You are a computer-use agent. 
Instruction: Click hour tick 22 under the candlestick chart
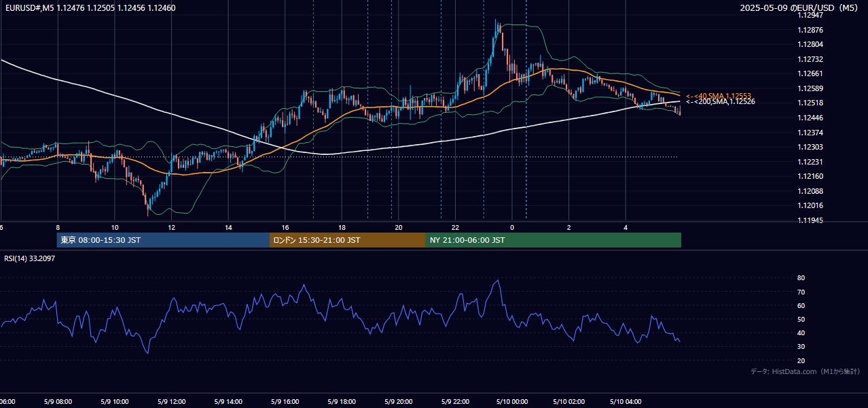456,228
